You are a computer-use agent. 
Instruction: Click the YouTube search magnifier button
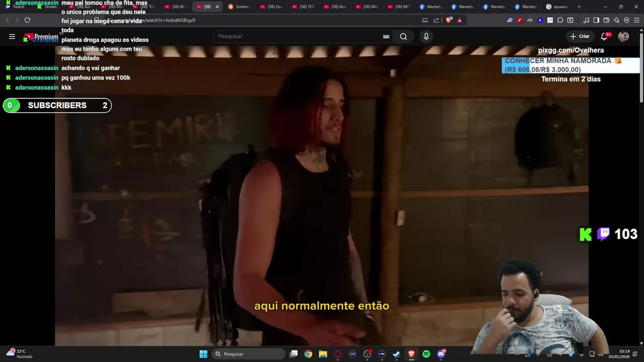[404, 36]
